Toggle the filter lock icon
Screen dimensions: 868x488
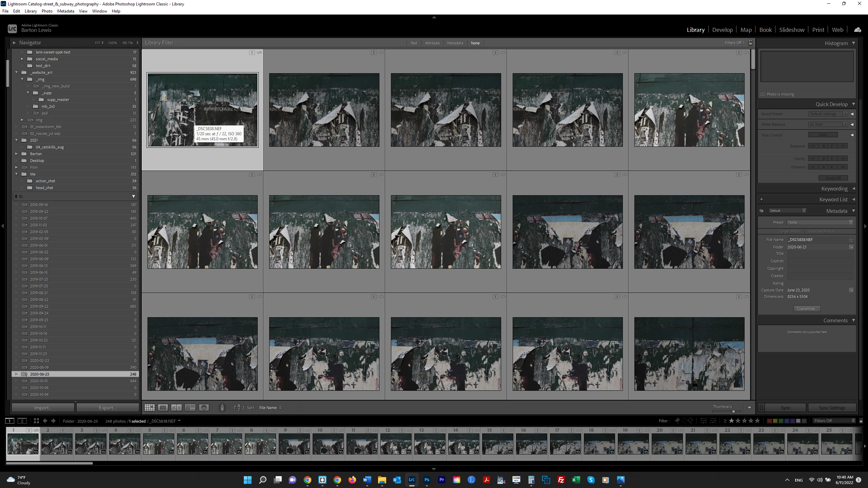pos(750,43)
